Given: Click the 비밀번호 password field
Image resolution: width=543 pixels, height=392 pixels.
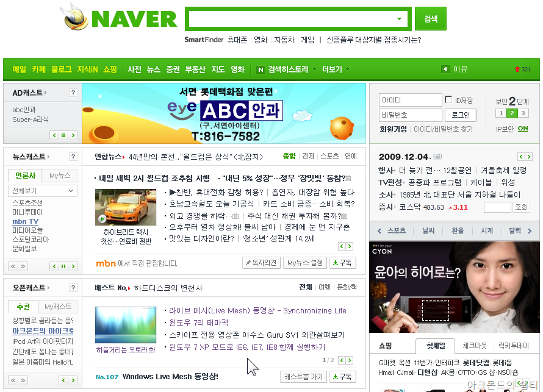Looking at the screenshot, I should (411, 115).
